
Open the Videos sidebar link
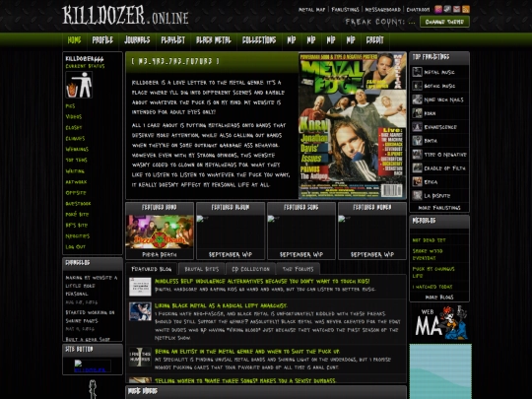[74, 116]
